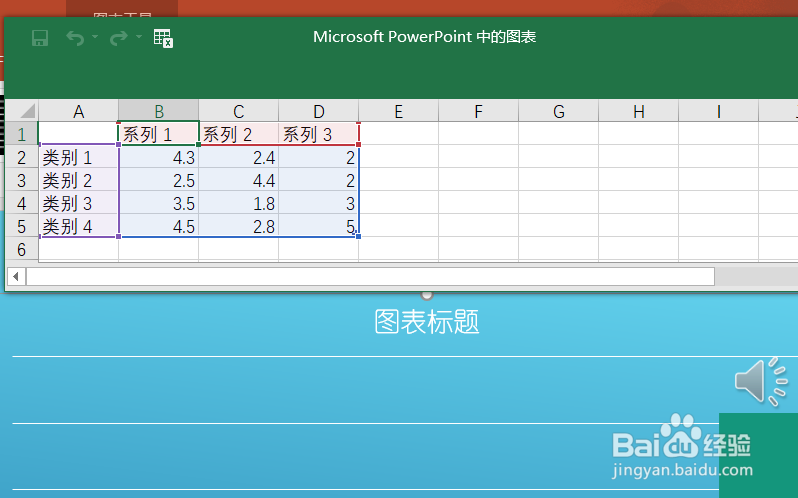Click cell B3 with value 2.5
The width and height of the screenshot is (798, 498).
159,180
